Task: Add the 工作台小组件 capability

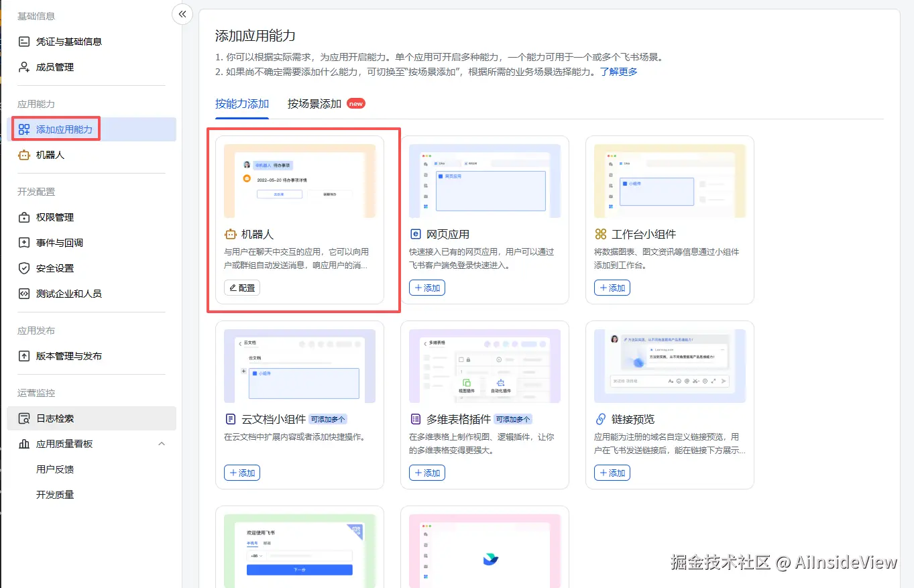Action: [612, 288]
